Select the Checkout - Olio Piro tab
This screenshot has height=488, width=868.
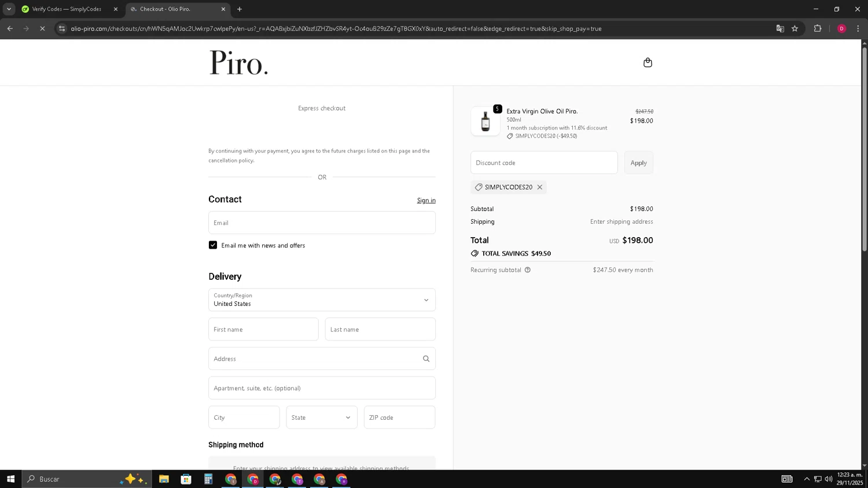pyautogui.click(x=177, y=9)
